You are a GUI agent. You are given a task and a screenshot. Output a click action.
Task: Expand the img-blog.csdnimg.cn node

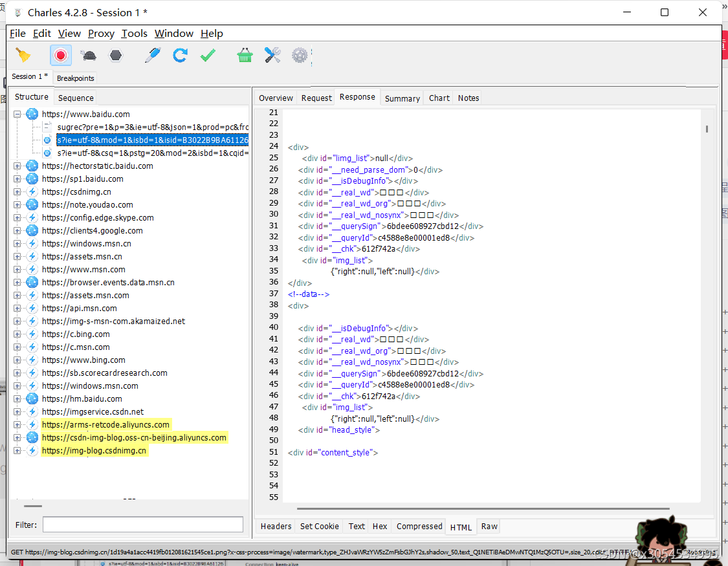(17, 451)
